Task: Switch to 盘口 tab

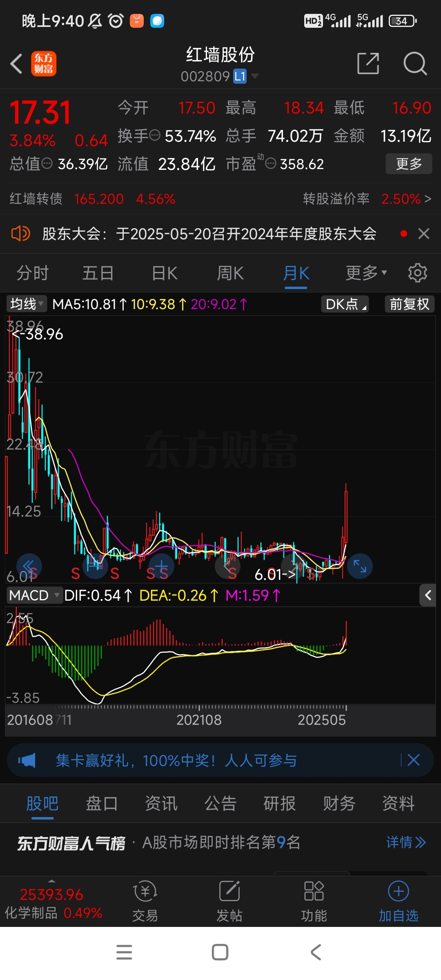Action: (x=102, y=804)
